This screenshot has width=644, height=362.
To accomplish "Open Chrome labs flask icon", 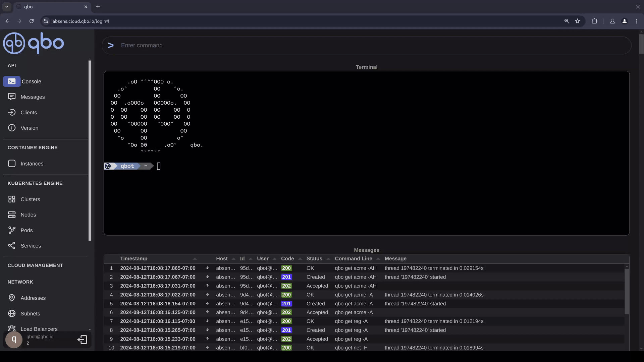I will pos(612,21).
